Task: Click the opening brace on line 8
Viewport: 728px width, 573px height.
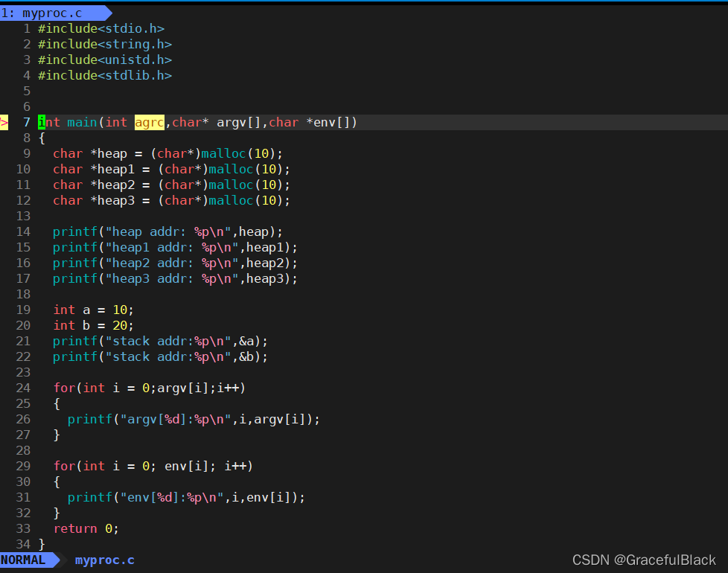Action: tap(42, 138)
